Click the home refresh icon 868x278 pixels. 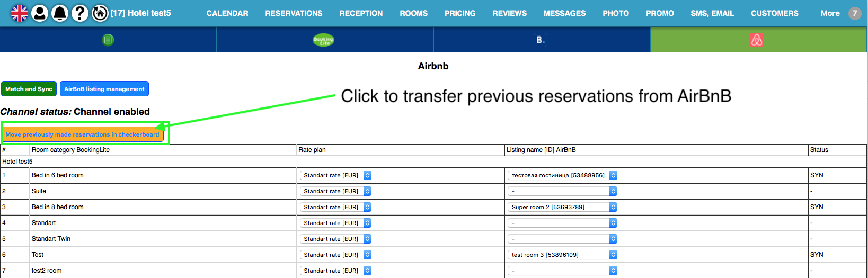point(100,13)
